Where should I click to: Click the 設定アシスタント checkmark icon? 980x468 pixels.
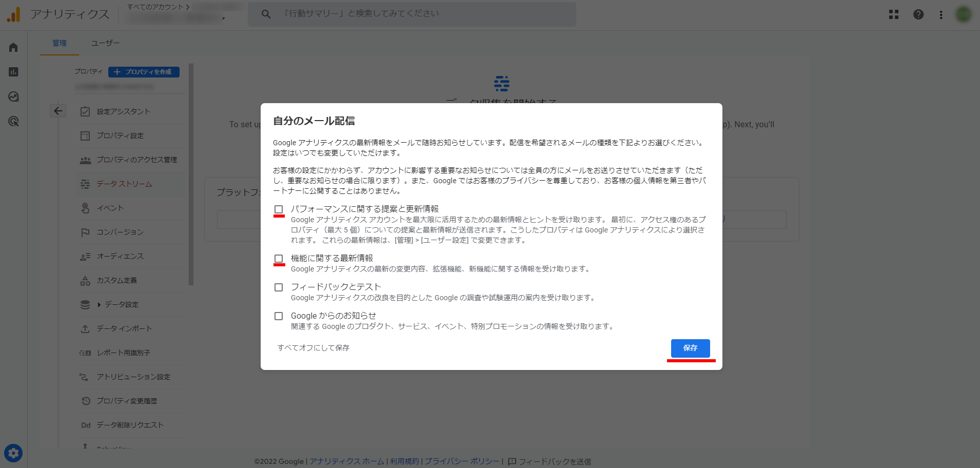tap(85, 111)
